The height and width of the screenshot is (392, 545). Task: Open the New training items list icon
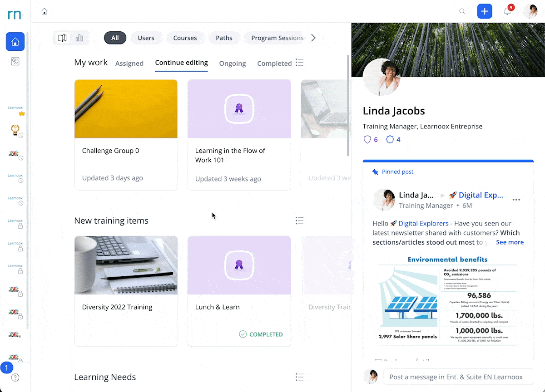click(x=299, y=220)
